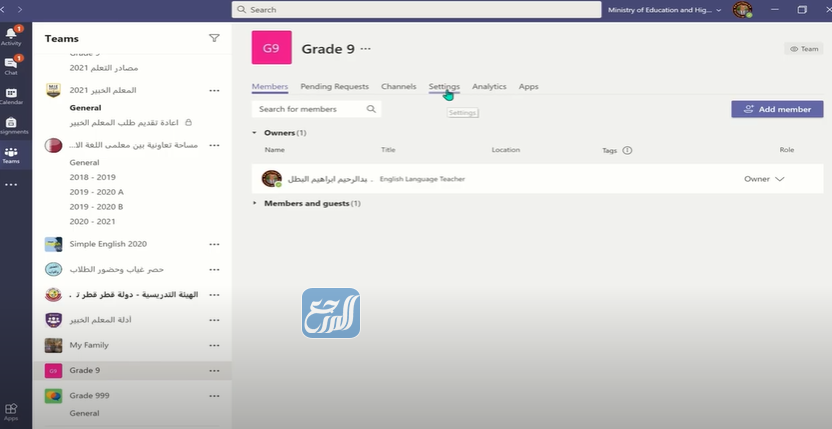832x429 pixels.
Task: Open the Owner role dropdown
Action: [x=764, y=179]
